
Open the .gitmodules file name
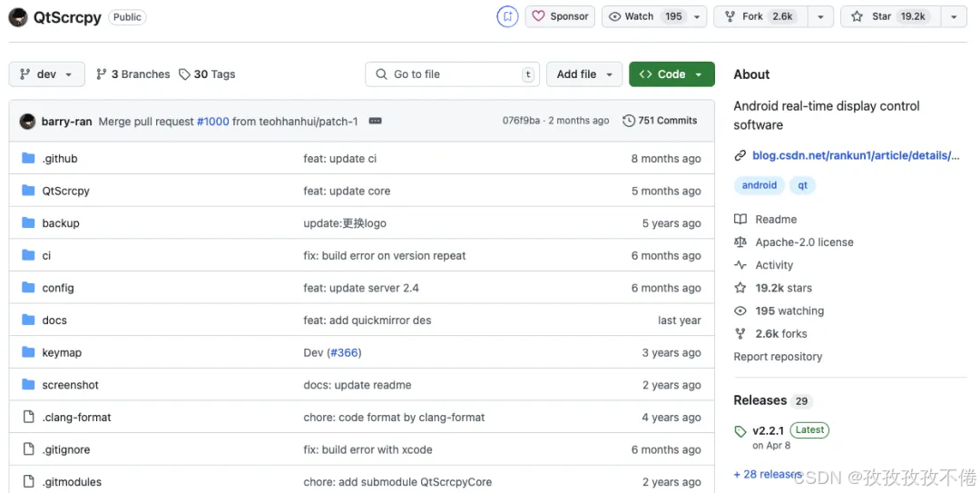click(72, 482)
